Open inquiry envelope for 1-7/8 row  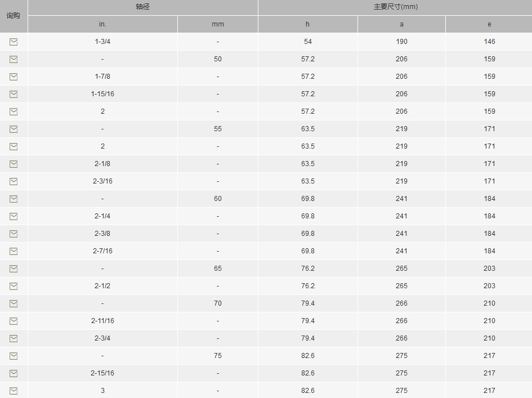click(x=14, y=77)
